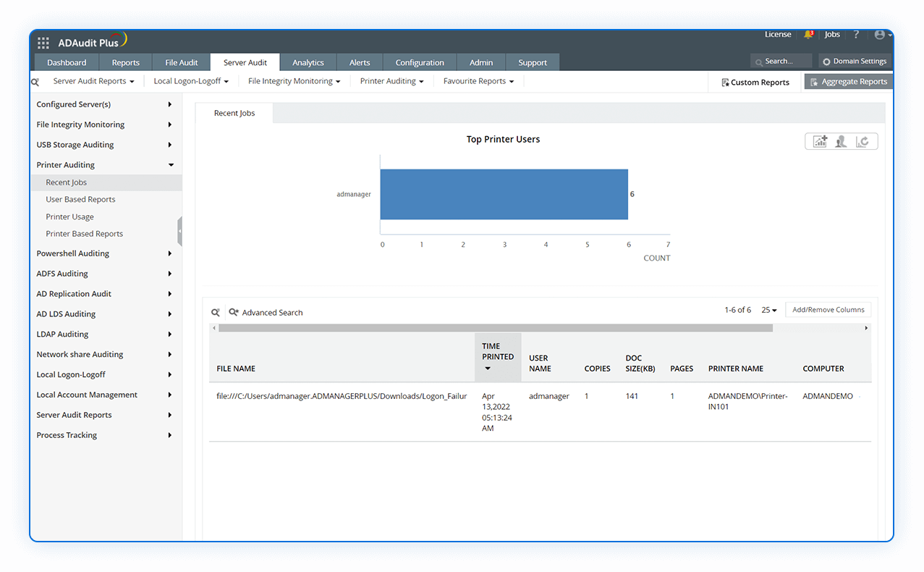Switch to the File Audit tab

181,62
